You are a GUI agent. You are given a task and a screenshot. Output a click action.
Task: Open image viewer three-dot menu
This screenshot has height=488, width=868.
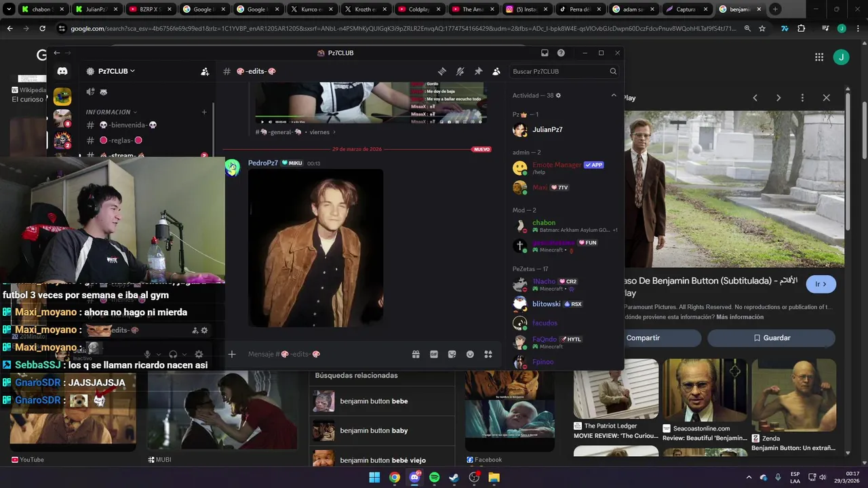pyautogui.click(x=802, y=98)
